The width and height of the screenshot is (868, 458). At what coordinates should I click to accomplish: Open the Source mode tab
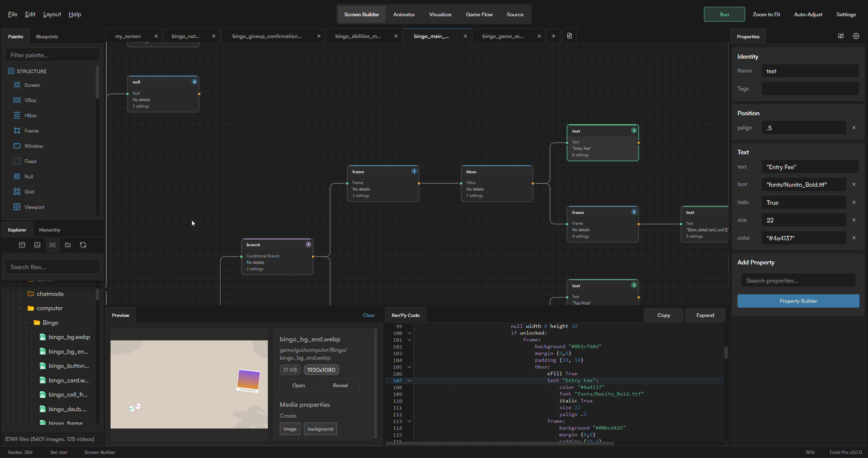[x=515, y=15]
